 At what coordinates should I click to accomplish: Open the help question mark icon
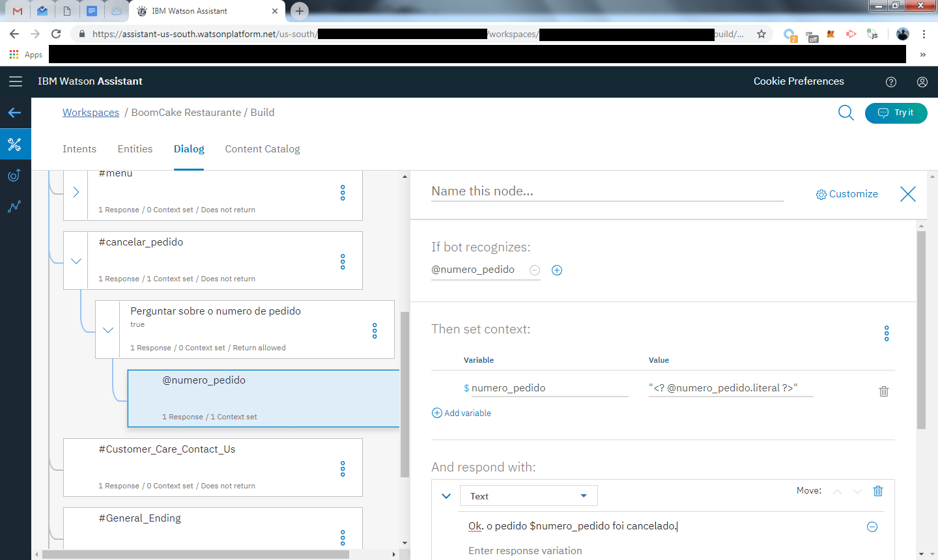(891, 82)
